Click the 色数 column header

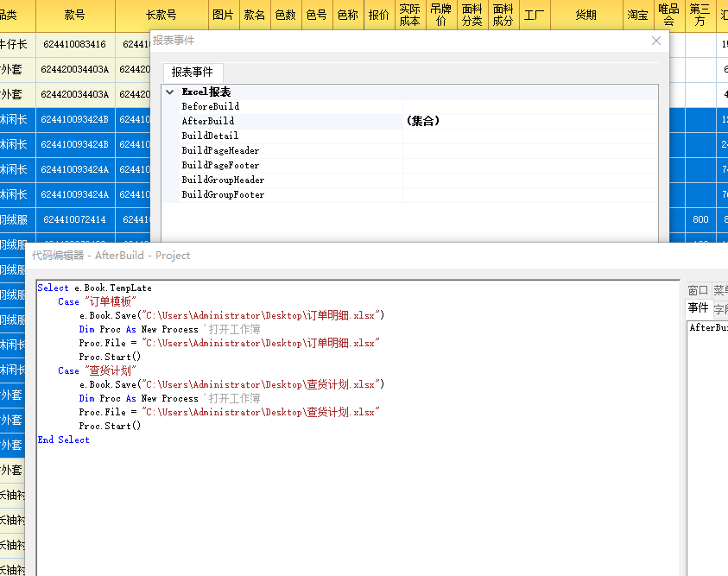click(286, 16)
